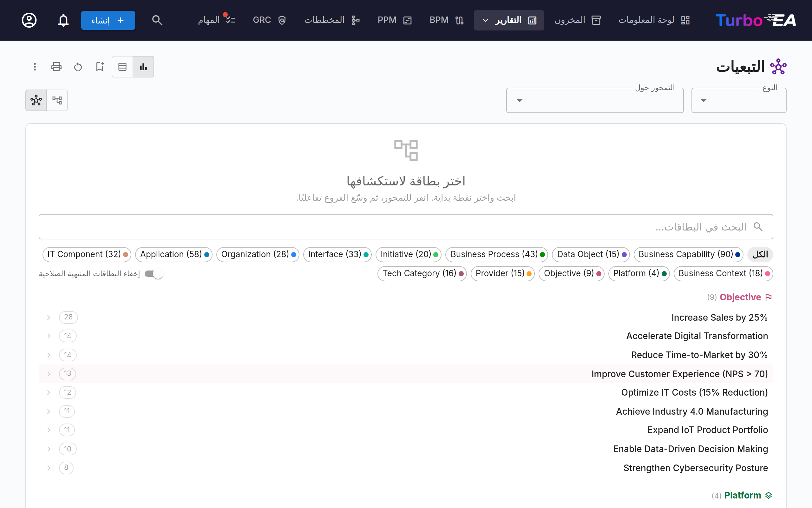Filter by Platform (4) chip
Screen dimensions: 812x508
(x=639, y=273)
